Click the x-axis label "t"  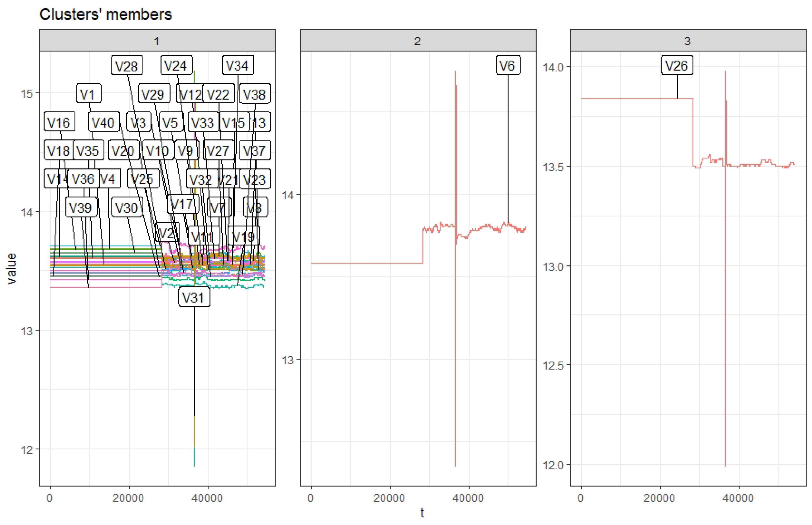coord(422,512)
